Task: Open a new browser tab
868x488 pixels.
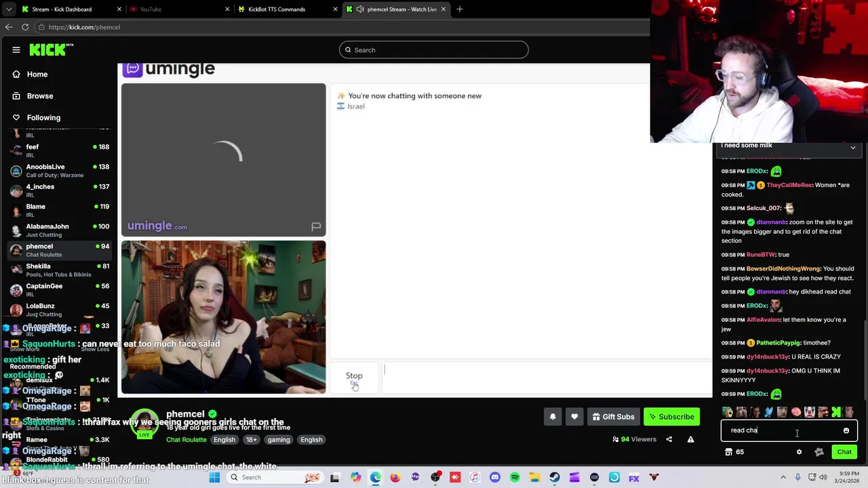Action: 459,9
